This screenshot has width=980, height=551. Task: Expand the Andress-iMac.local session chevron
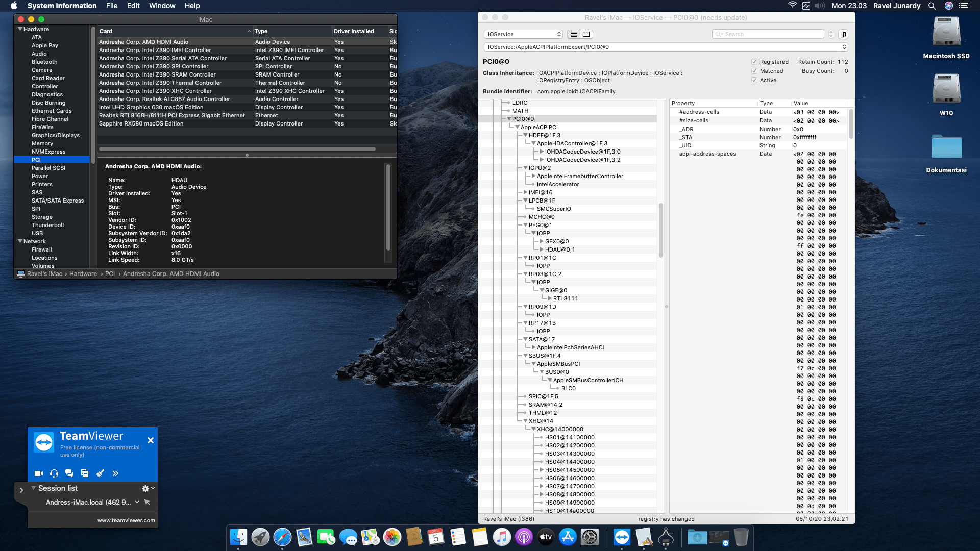(136, 502)
